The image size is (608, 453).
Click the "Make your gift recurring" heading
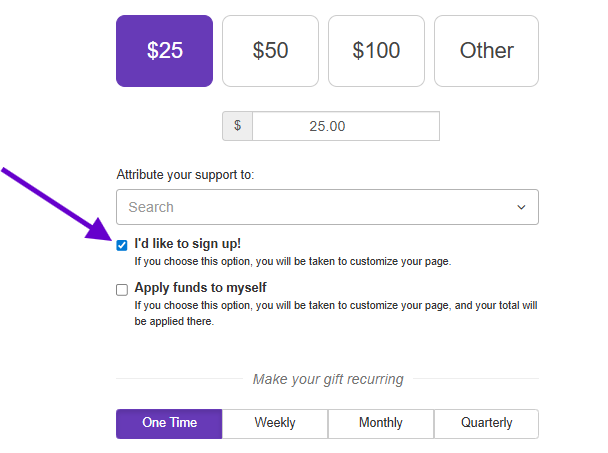(x=328, y=379)
